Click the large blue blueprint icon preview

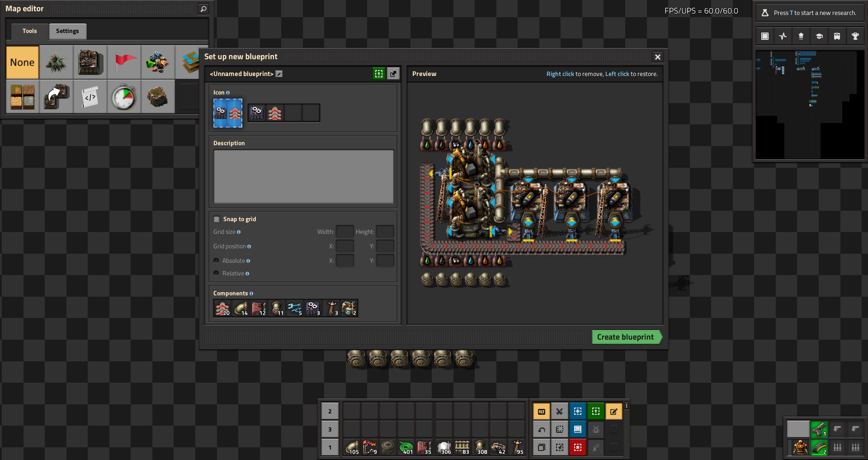click(228, 113)
